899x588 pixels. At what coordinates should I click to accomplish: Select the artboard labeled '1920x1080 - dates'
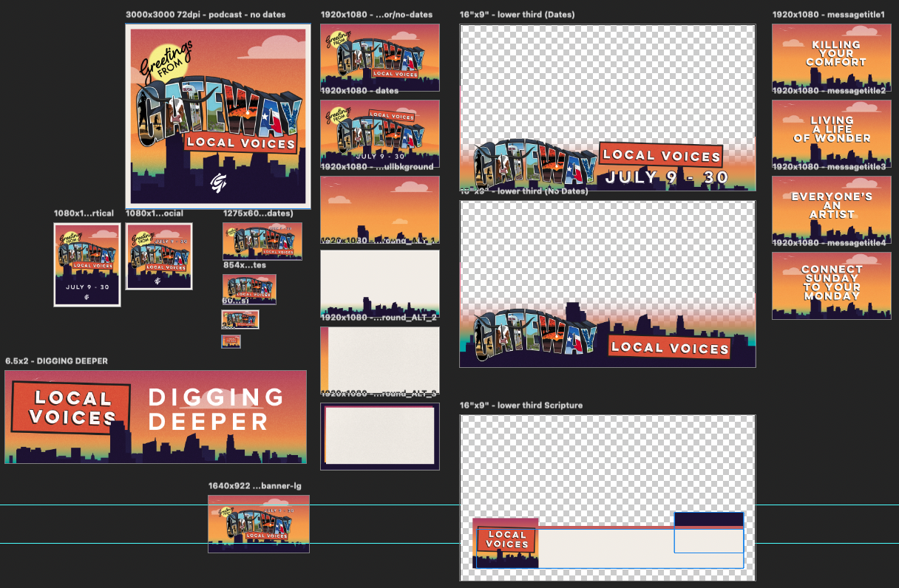point(380,134)
